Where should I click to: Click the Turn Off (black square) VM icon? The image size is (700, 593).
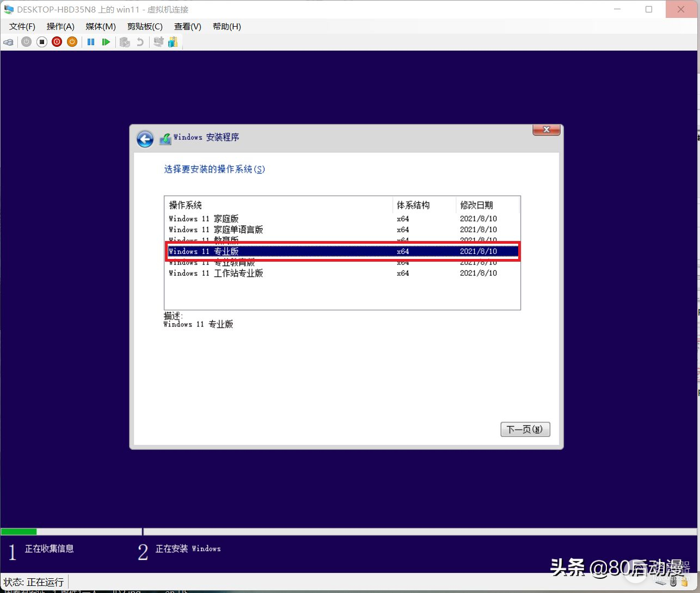click(42, 42)
